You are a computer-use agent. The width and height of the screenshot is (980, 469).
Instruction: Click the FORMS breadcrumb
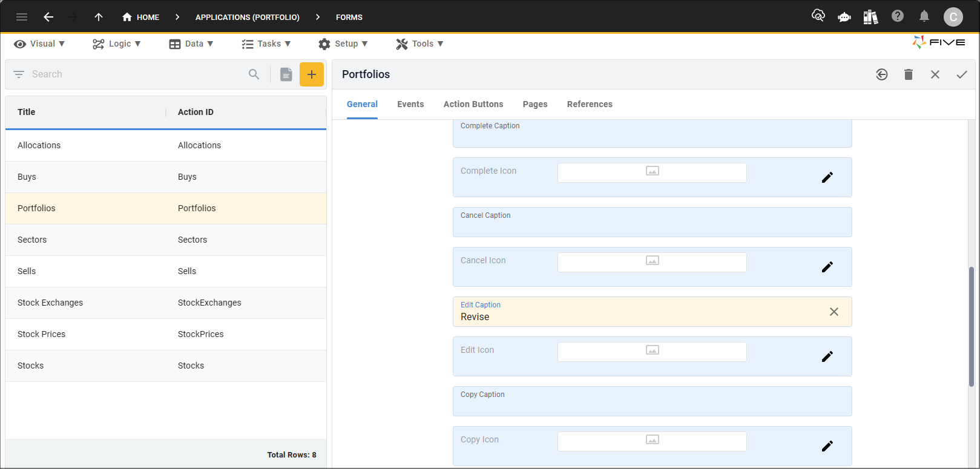349,17
